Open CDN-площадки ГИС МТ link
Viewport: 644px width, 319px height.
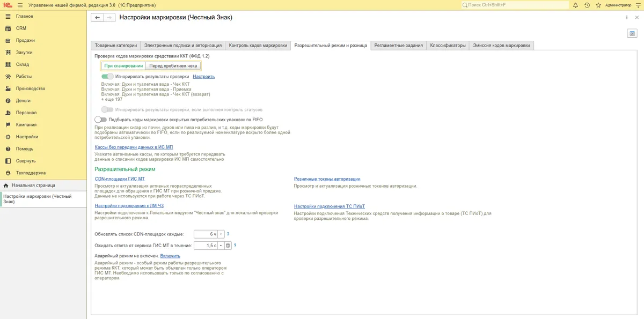(120, 179)
